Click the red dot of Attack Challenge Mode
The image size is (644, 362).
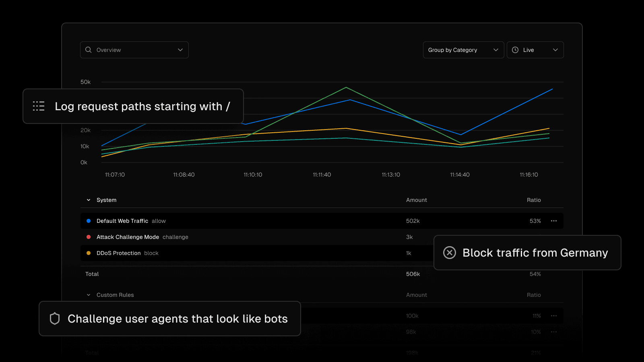pyautogui.click(x=89, y=237)
